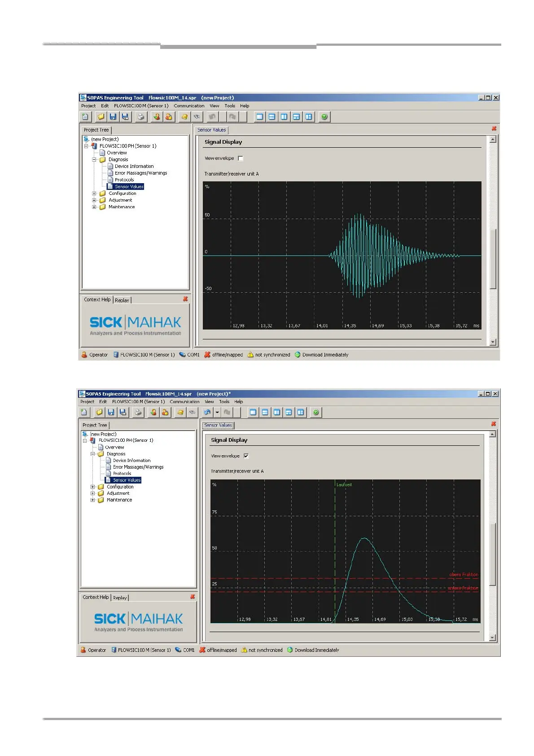Screen dimensions: 534x756
Task: Uncheck the checked View envelope checkbox
Action: click(x=246, y=456)
